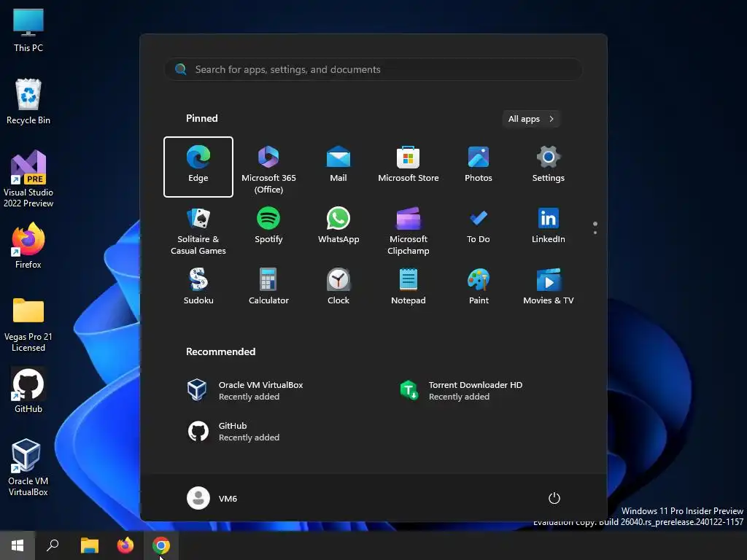Viewport: 747px width, 560px height.
Task: Open the VM6 user account menu
Action: coord(212,498)
